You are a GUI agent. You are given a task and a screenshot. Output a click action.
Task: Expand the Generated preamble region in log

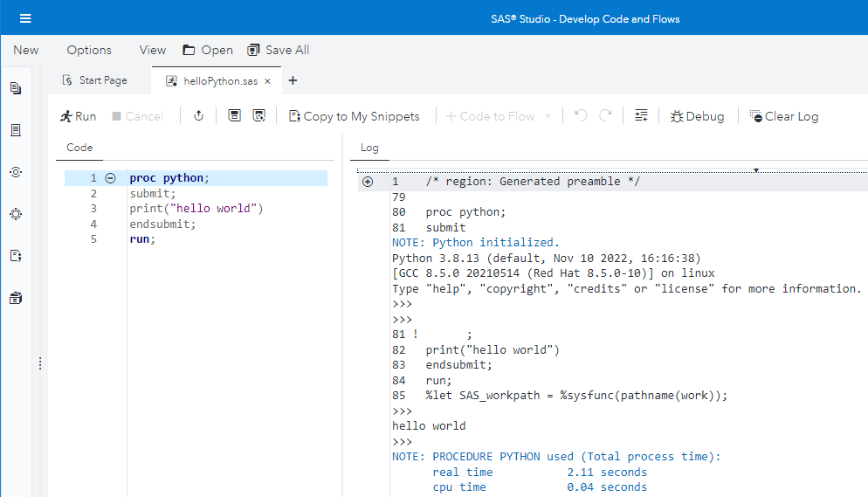[368, 182]
